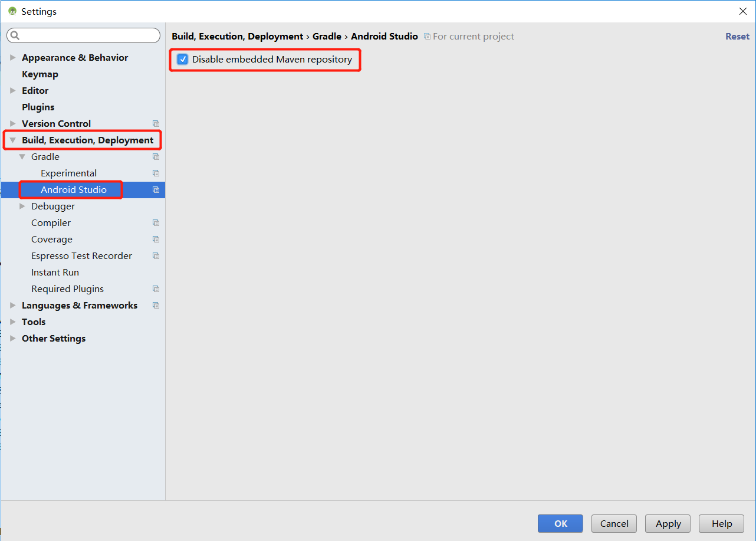This screenshot has width=756, height=541.
Task: Toggle Disable embedded Maven repository checkbox
Action: point(182,60)
